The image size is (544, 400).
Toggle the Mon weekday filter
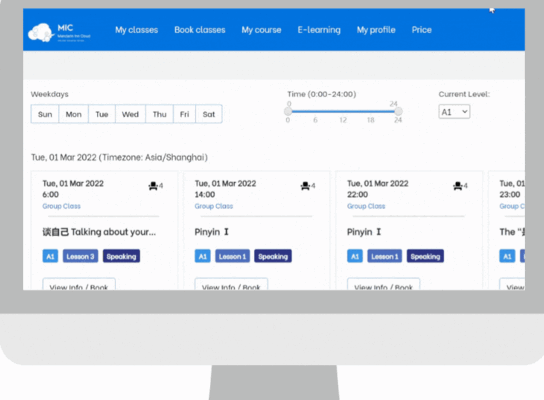(74, 114)
